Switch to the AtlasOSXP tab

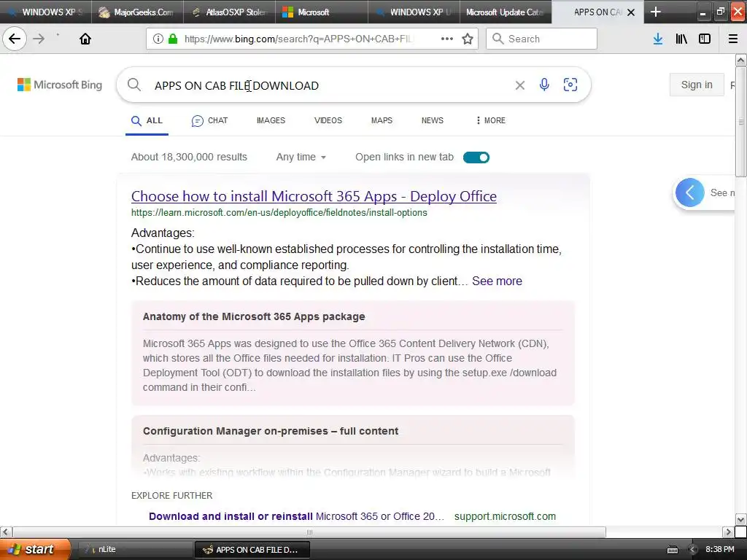230,12
